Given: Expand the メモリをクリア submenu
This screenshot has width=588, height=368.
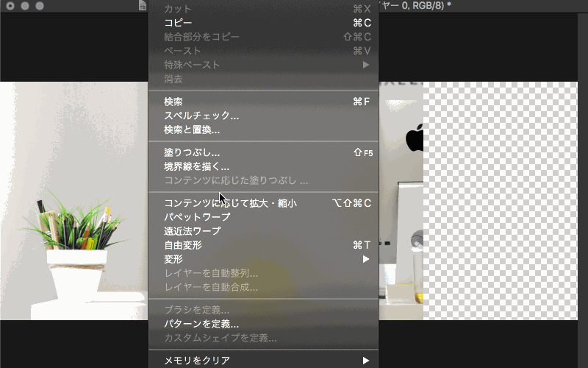Looking at the screenshot, I should point(263,361).
